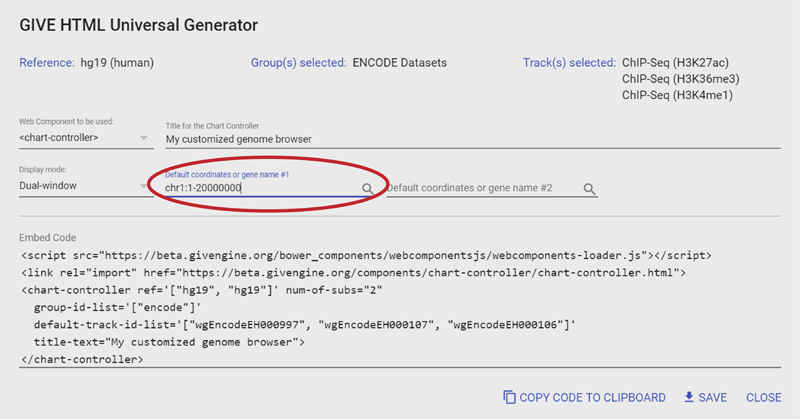The image size is (800, 419).
Task: Click the link rel import code line
Action: pyautogui.click(x=354, y=273)
